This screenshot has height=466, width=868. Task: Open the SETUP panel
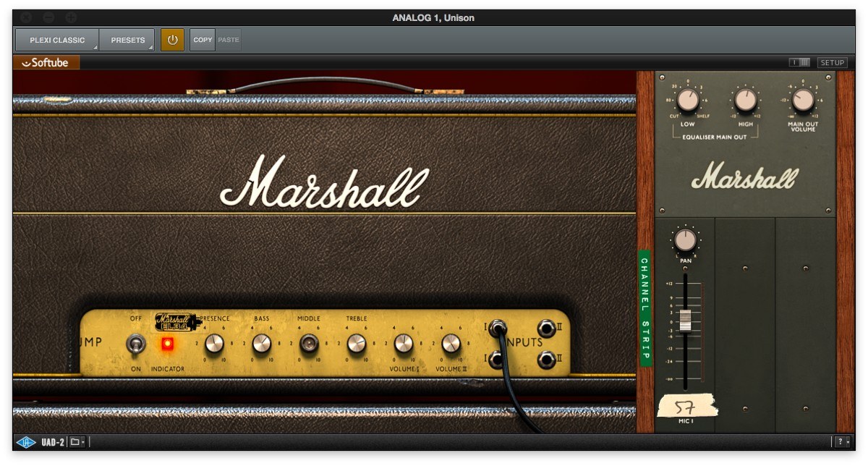pyautogui.click(x=833, y=63)
